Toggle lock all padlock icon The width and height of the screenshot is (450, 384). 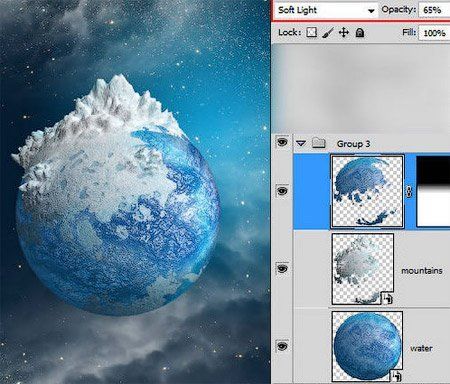click(360, 32)
